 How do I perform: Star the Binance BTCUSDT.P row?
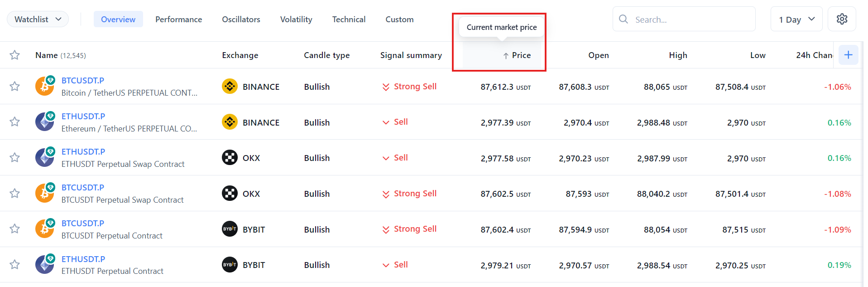[x=14, y=86]
